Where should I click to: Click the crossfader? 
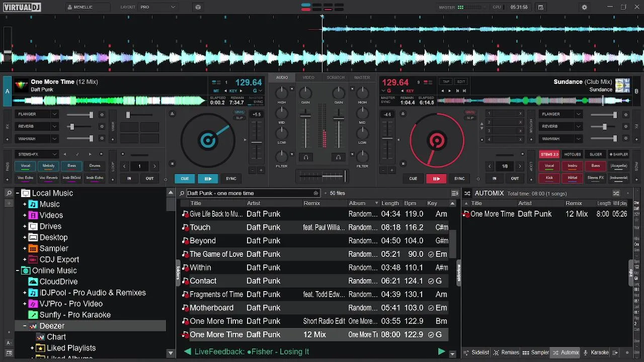tap(321, 176)
